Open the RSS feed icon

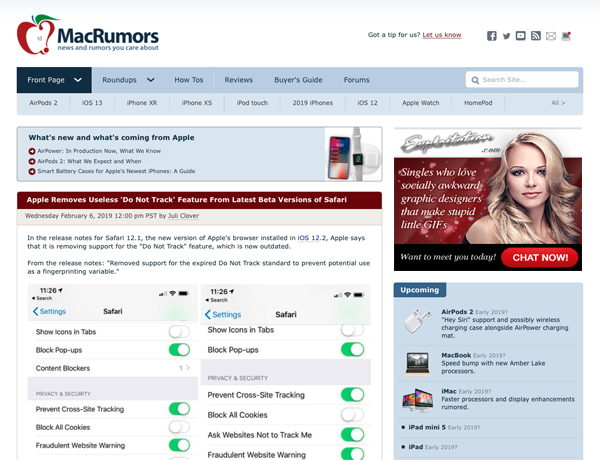click(x=536, y=36)
